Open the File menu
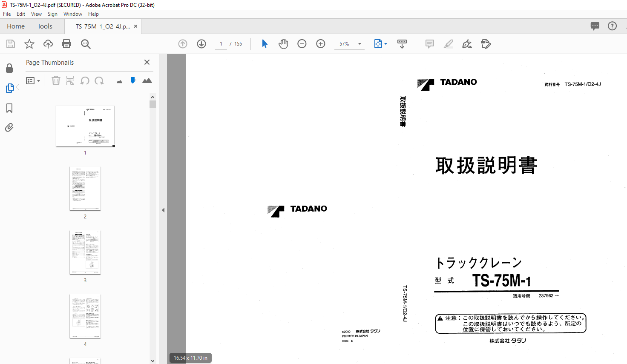The width and height of the screenshot is (627, 364). pyautogui.click(x=7, y=14)
